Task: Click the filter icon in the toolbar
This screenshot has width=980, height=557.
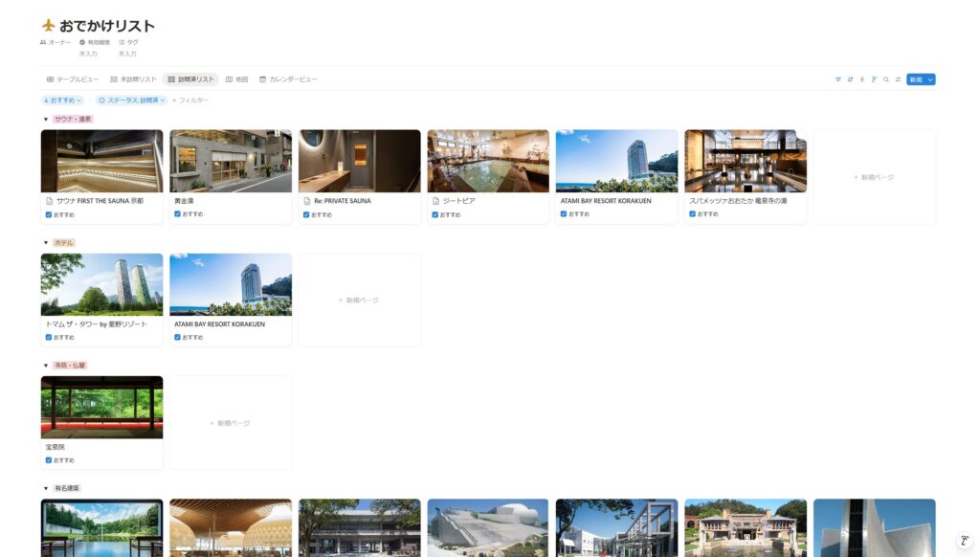Action: point(838,79)
